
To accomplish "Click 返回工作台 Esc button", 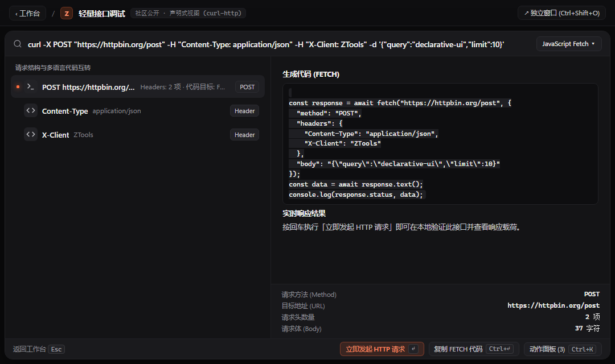I will [39, 349].
